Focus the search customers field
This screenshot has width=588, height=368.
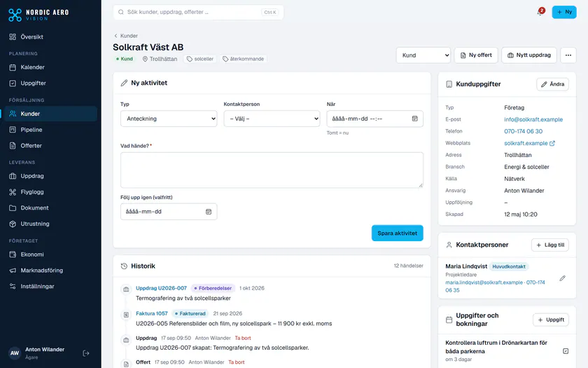click(x=198, y=12)
